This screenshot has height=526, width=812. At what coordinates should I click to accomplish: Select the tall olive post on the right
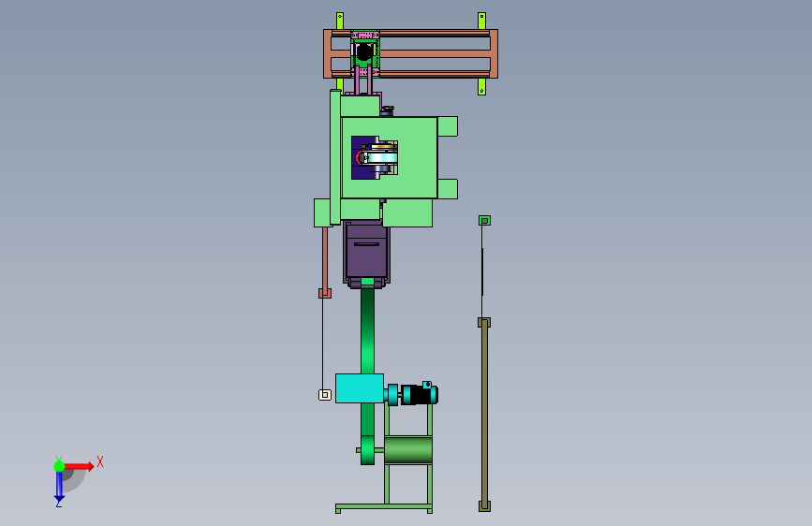point(484,415)
